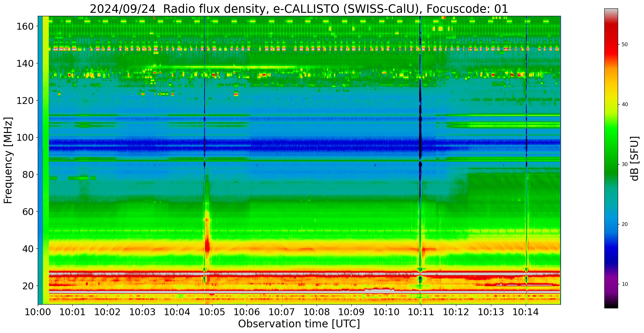Click the 10:04 time tick label
Image resolution: width=644 pixels, height=333 pixels.
click(x=177, y=312)
